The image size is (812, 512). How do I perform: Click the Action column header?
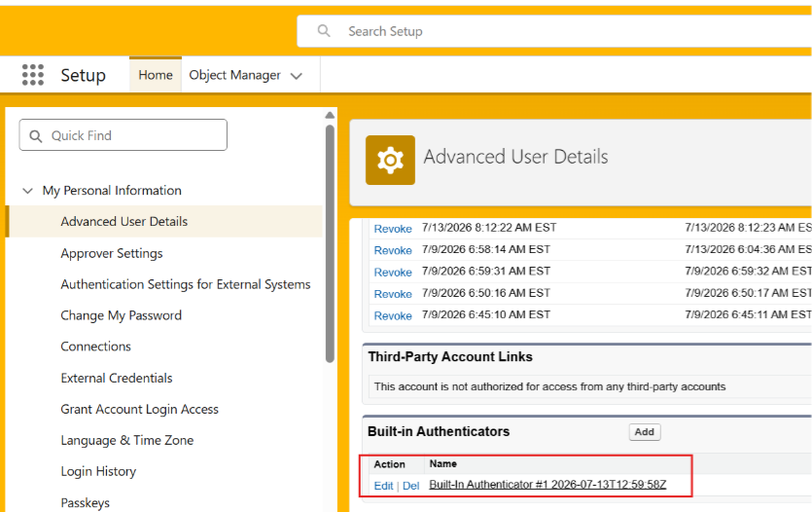pos(389,463)
